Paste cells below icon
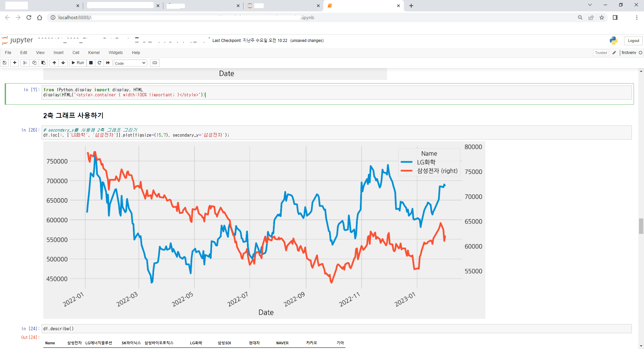644x349 pixels. point(43,63)
